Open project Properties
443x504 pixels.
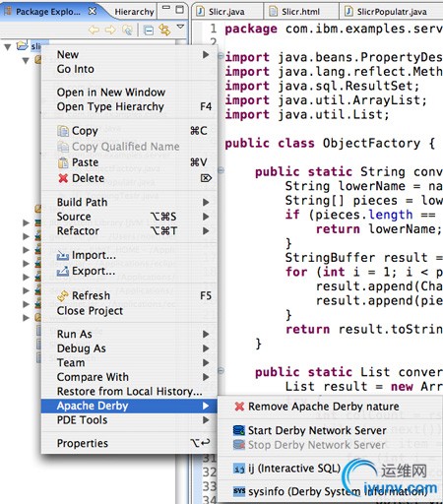(129, 443)
